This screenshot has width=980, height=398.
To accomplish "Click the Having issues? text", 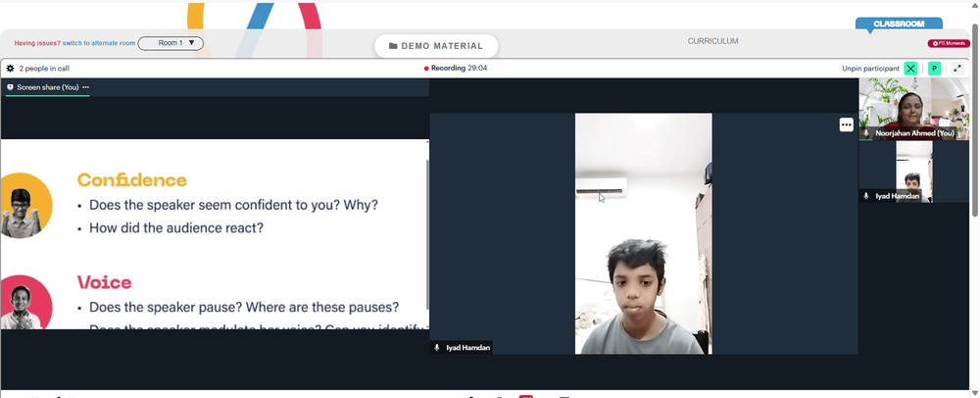I will (x=37, y=43).
